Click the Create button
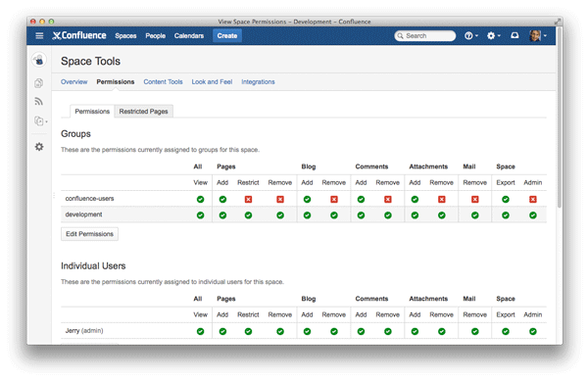Image resolution: width=588 pixels, height=380 pixels. click(x=227, y=35)
